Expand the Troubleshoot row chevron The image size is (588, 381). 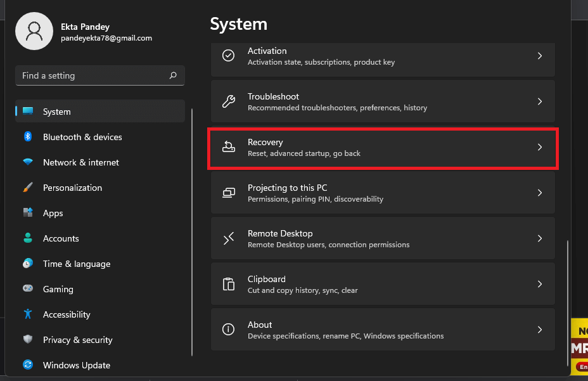coord(540,101)
